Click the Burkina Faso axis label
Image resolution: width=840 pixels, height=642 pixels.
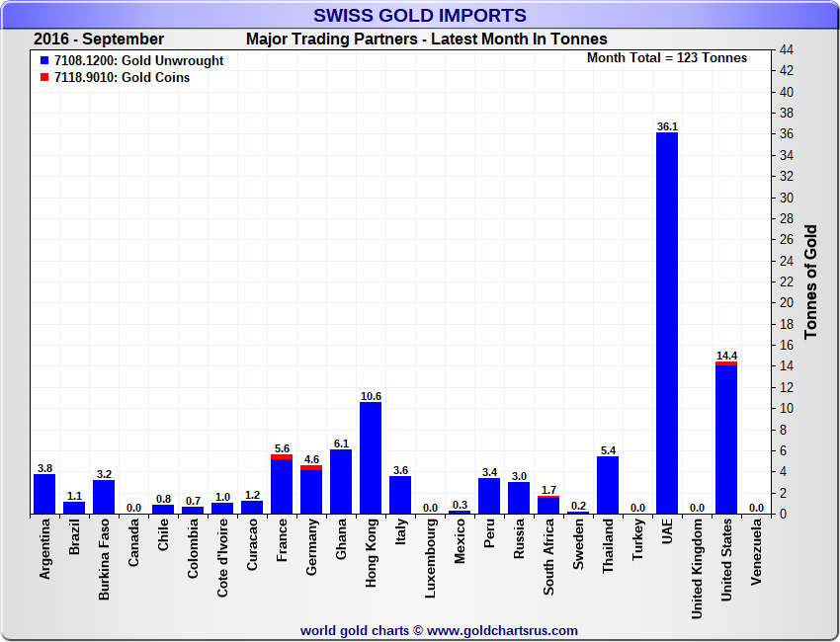[x=104, y=560]
